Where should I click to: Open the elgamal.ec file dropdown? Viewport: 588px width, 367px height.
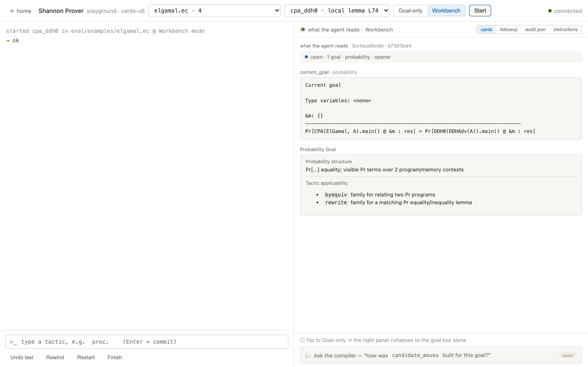click(214, 11)
